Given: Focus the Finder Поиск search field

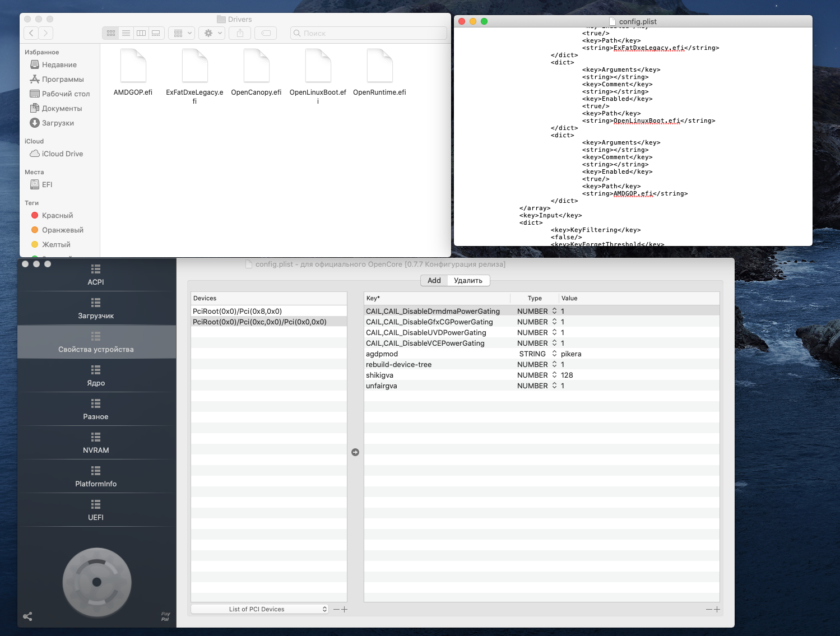Looking at the screenshot, I should [x=368, y=33].
